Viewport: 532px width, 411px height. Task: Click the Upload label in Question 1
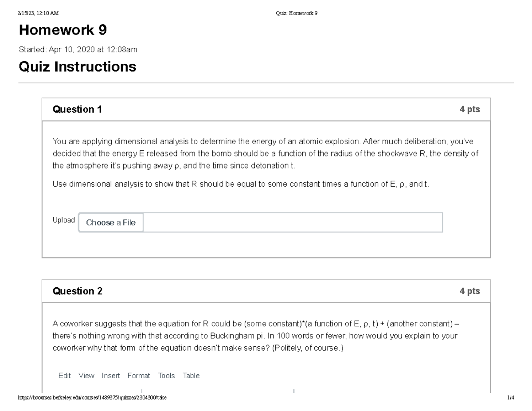pyautogui.click(x=63, y=220)
